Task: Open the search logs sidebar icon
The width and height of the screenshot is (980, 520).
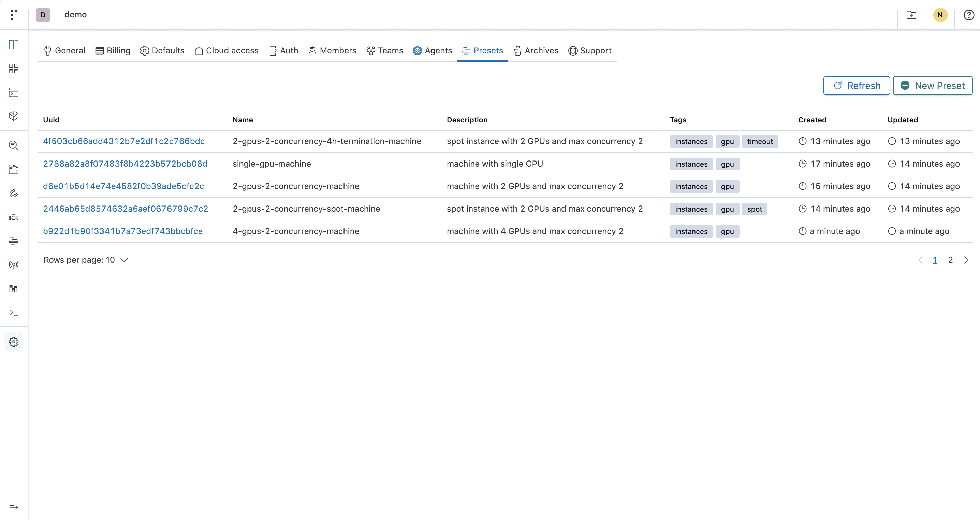Action: point(14,145)
